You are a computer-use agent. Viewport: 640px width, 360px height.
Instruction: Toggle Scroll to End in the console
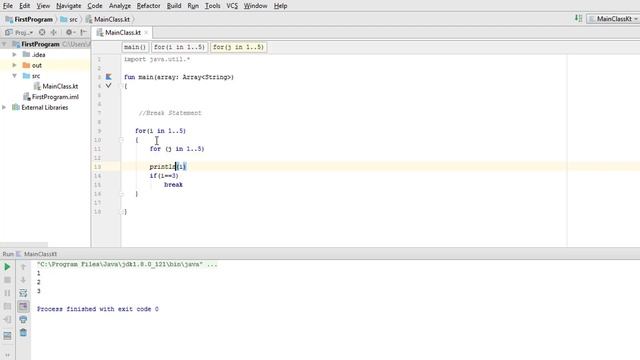(x=23, y=306)
